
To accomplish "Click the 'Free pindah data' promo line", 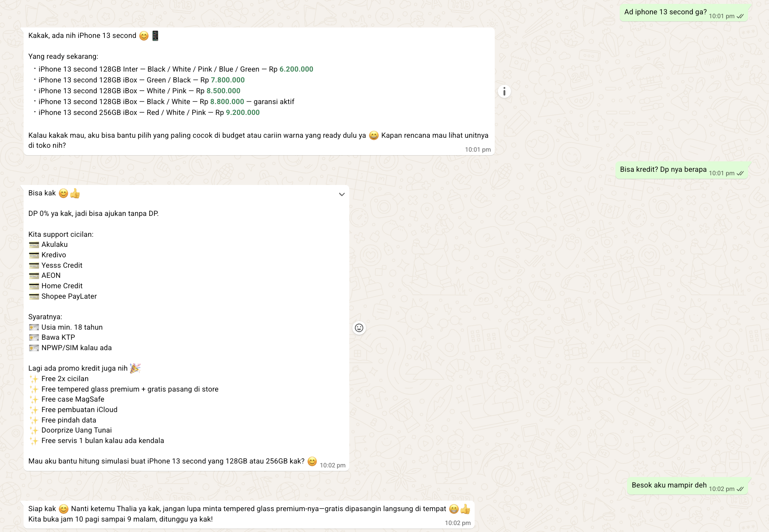I will pos(63,420).
